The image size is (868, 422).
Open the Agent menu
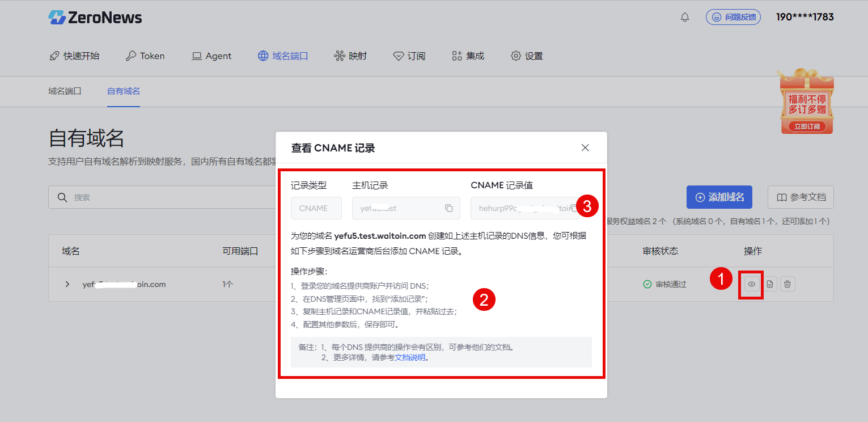pos(211,56)
